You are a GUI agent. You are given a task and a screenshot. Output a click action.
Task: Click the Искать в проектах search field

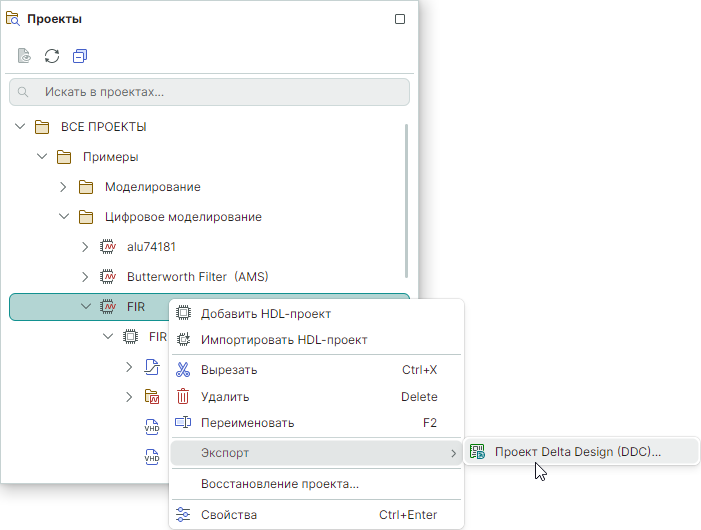point(210,92)
